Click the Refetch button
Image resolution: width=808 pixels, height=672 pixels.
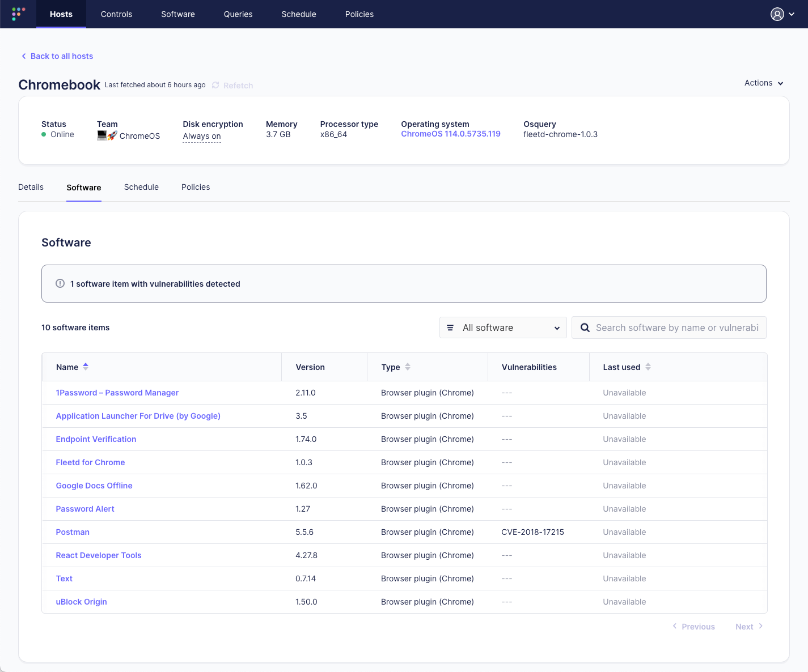click(232, 85)
